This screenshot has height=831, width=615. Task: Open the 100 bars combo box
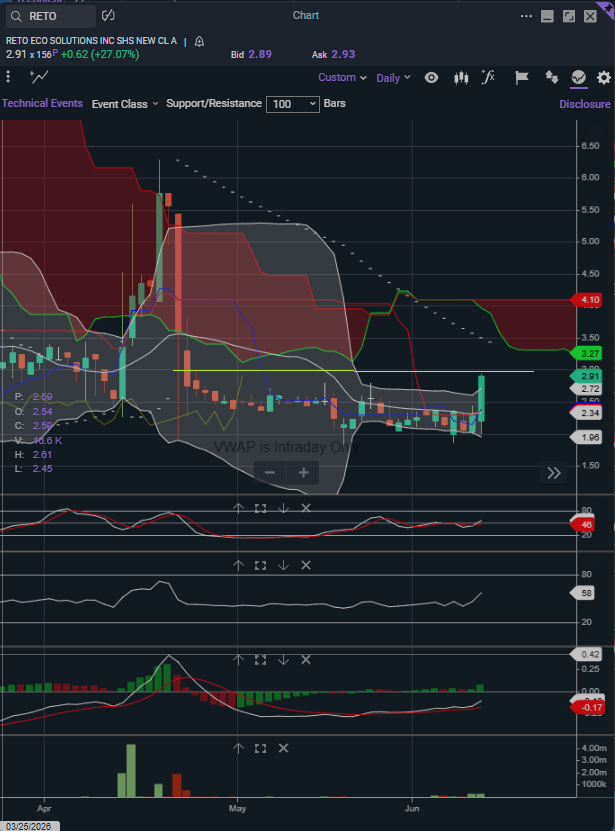293,104
